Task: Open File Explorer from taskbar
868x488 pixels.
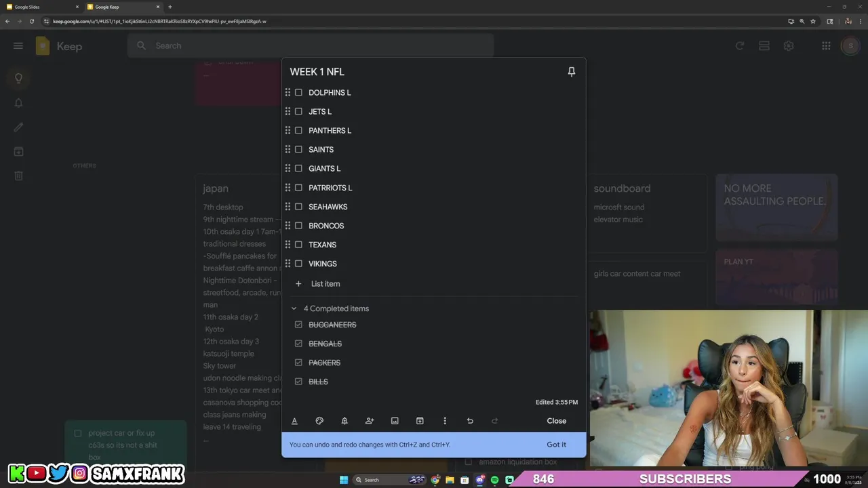Action: coord(450,480)
